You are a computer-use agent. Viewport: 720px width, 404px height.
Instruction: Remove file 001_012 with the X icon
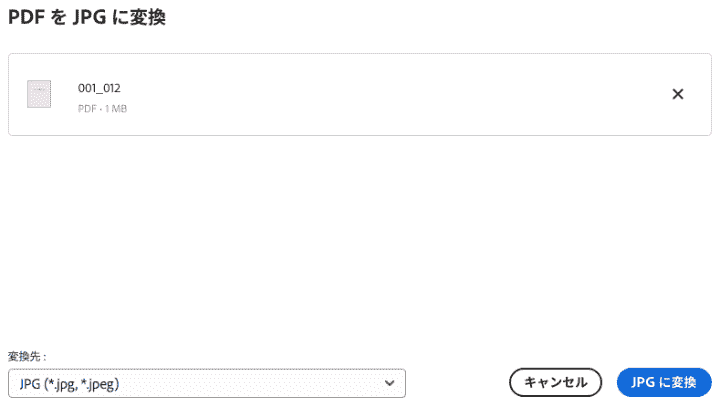678,94
